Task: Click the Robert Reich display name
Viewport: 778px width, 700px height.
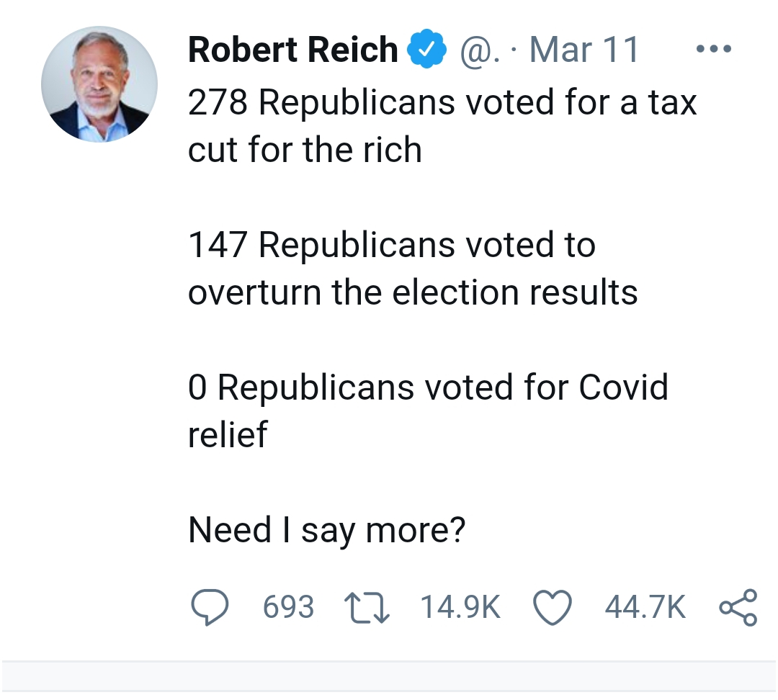Action: [x=292, y=50]
